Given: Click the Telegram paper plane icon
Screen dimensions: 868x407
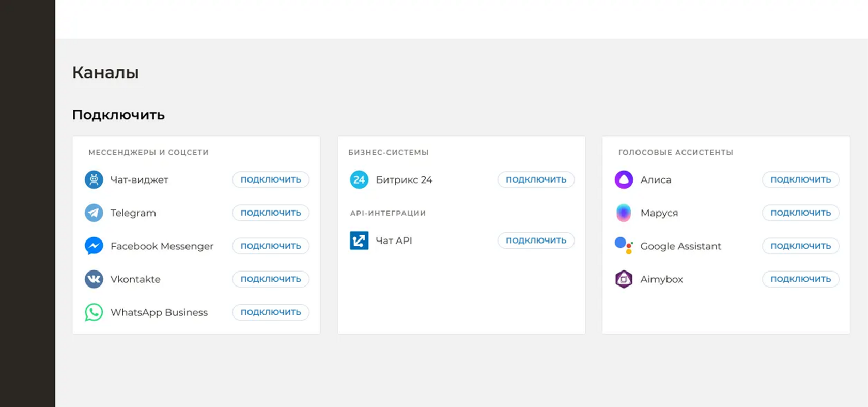Looking at the screenshot, I should click(94, 213).
